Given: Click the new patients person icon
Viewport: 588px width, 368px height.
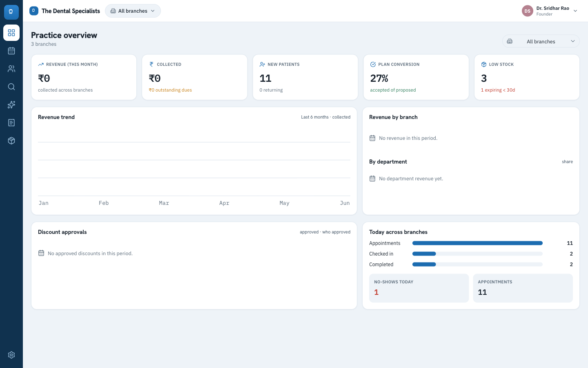Looking at the screenshot, I should pos(262,65).
